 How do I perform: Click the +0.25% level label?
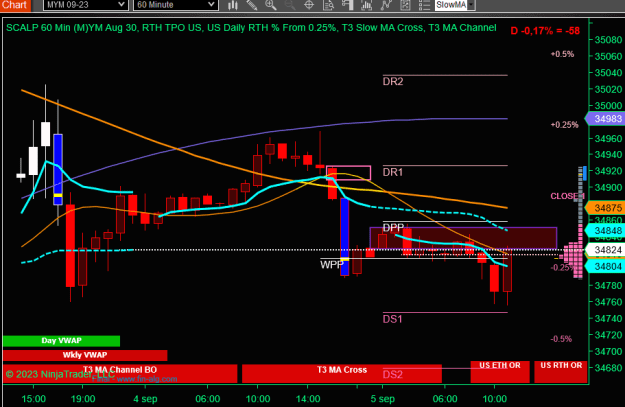coord(564,125)
